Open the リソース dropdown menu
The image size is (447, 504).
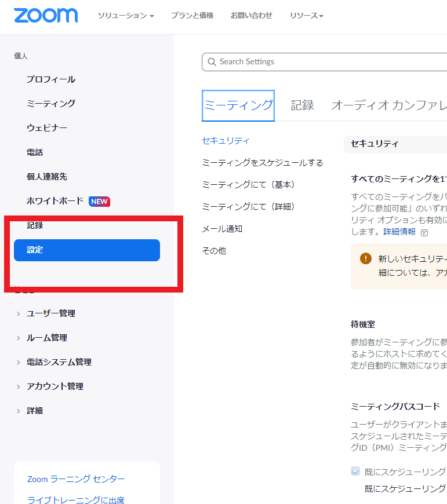[x=306, y=16]
